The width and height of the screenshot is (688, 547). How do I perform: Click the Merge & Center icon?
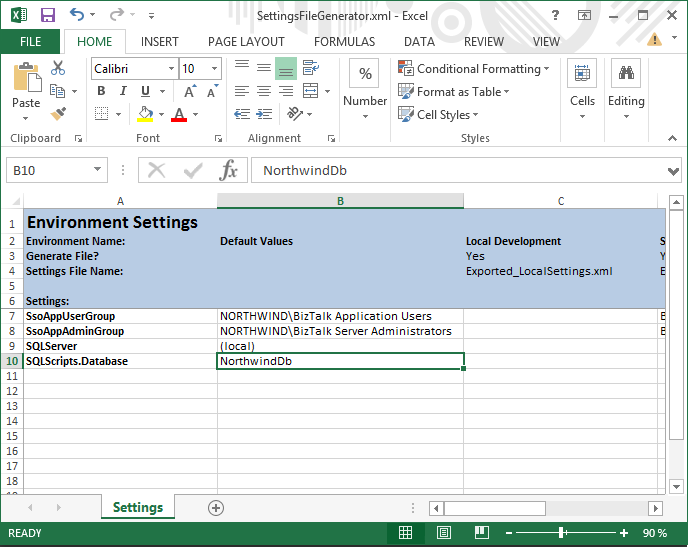(x=311, y=91)
